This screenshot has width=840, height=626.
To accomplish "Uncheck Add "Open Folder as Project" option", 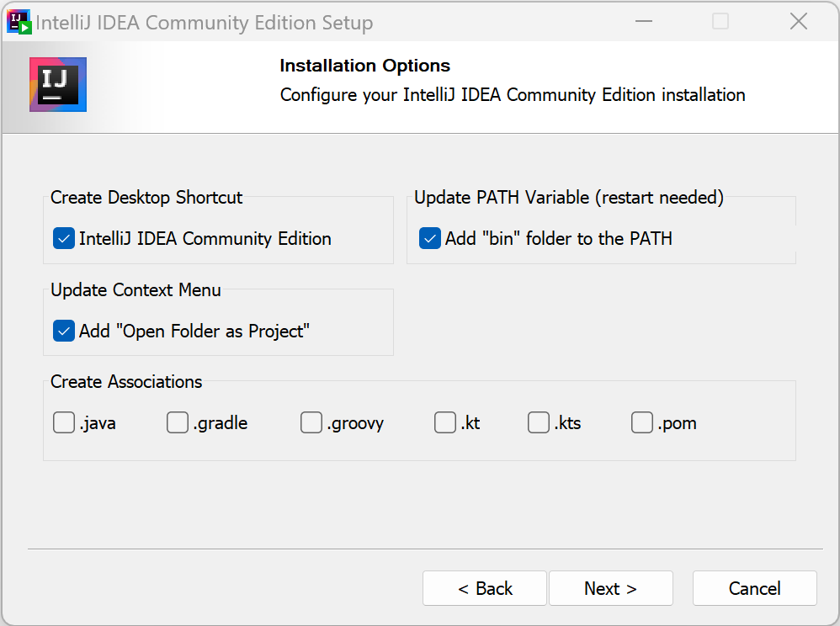I will coord(64,332).
